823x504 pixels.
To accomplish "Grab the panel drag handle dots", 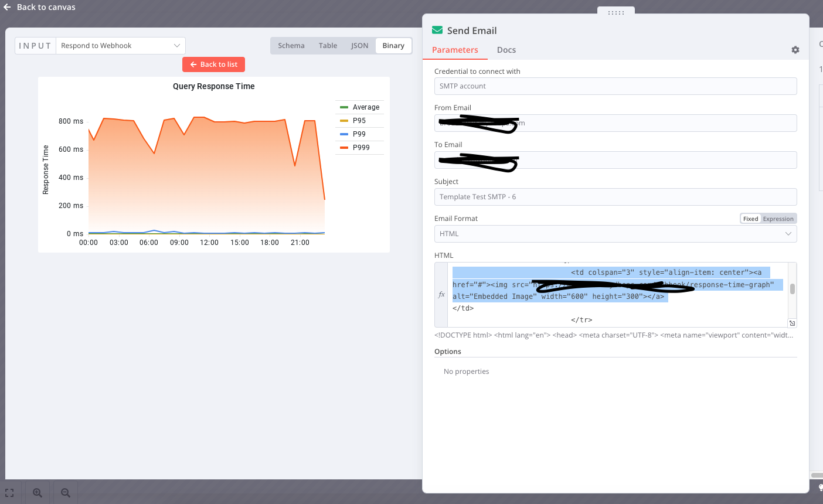I will (x=616, y=12).
